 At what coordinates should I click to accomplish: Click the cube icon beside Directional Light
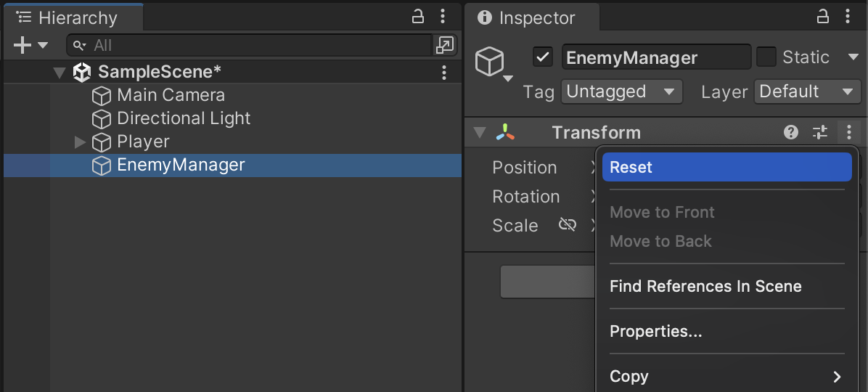pos(102,119)
